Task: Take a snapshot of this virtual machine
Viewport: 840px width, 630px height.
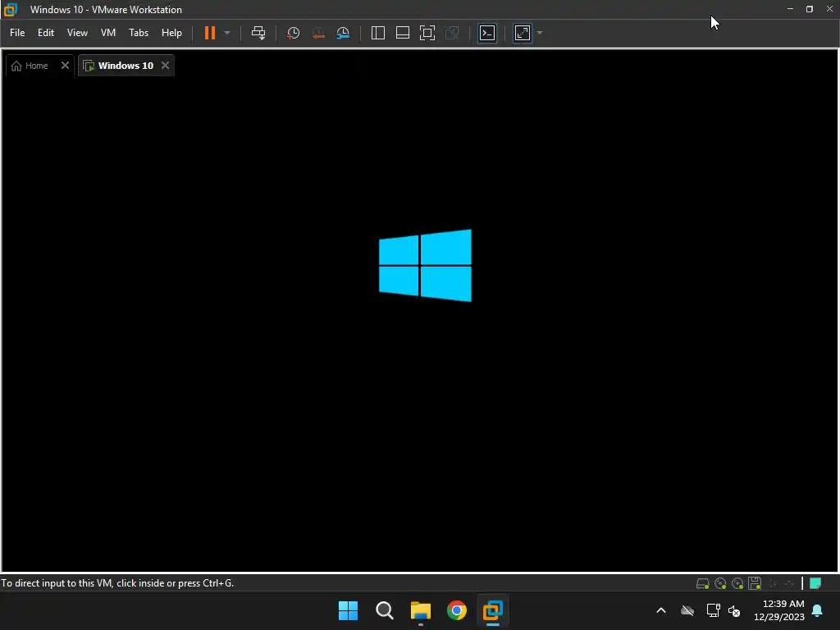Action: point(293,33)
